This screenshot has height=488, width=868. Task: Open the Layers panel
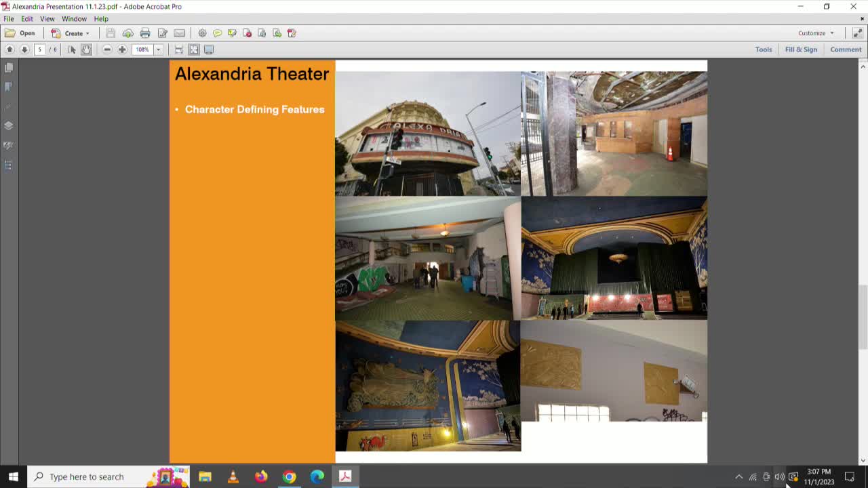point(9,125)
